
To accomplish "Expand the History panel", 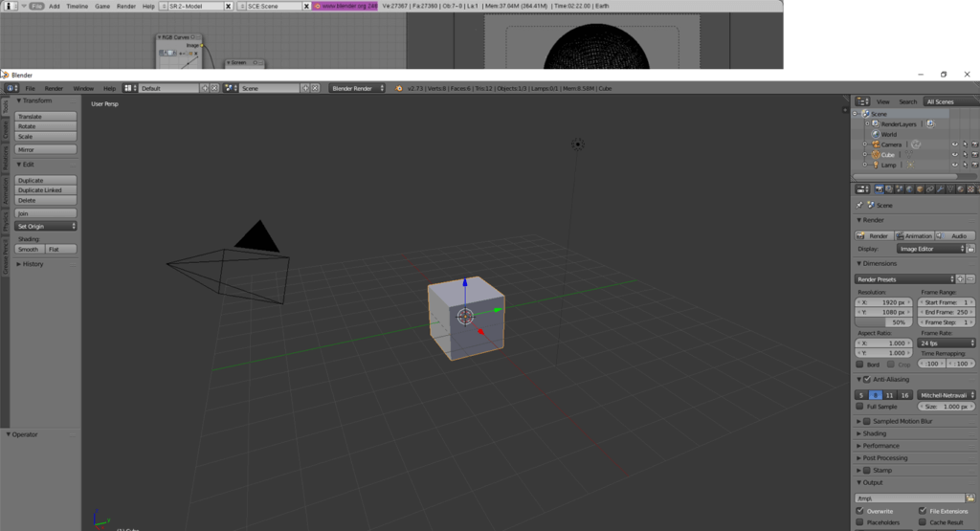I will pos(33,264).
